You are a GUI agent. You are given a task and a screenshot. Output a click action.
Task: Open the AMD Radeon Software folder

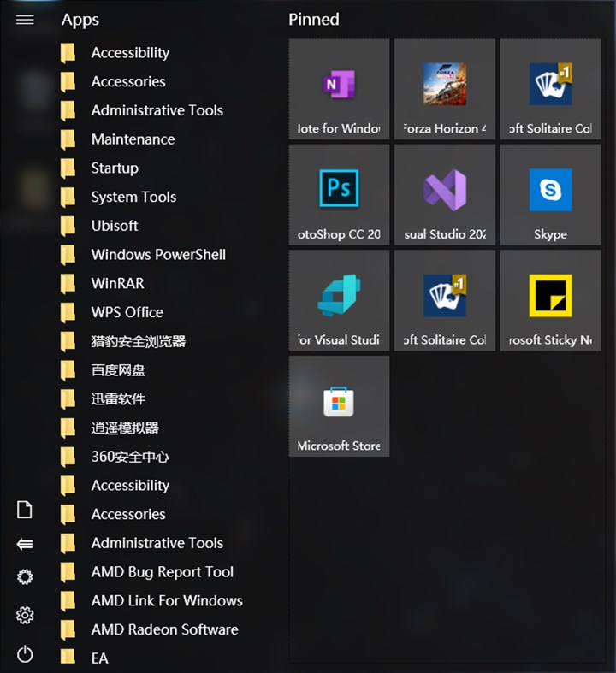pyautogui.click(x=150, y=629)
